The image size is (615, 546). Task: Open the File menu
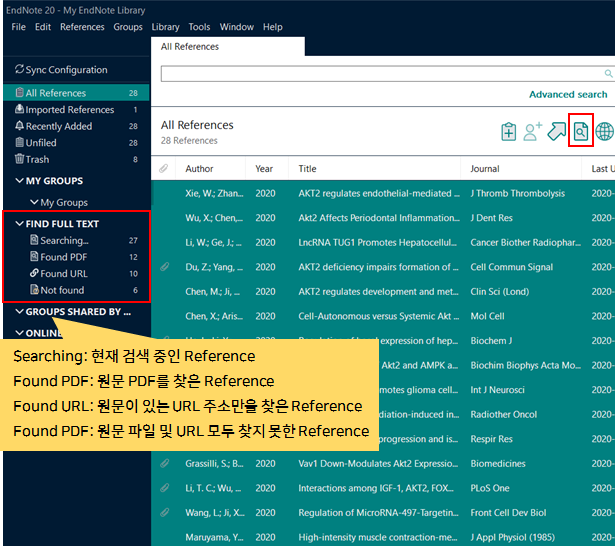18,27
